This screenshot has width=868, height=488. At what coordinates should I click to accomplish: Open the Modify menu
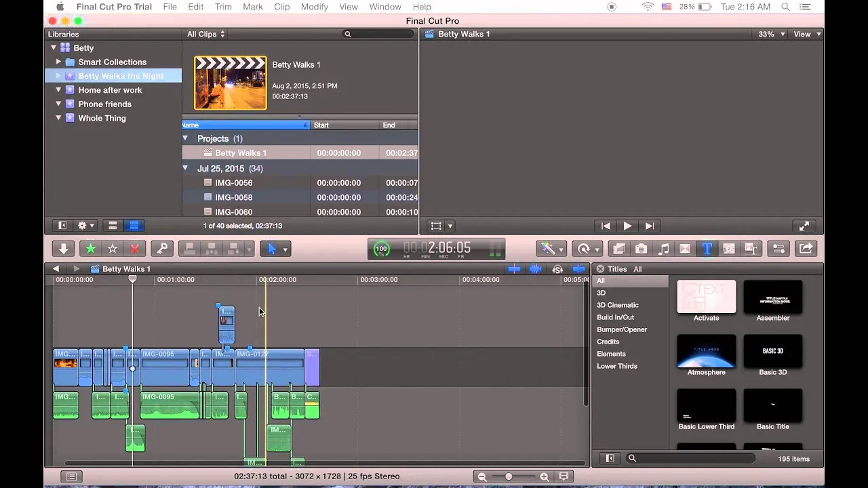315,7
